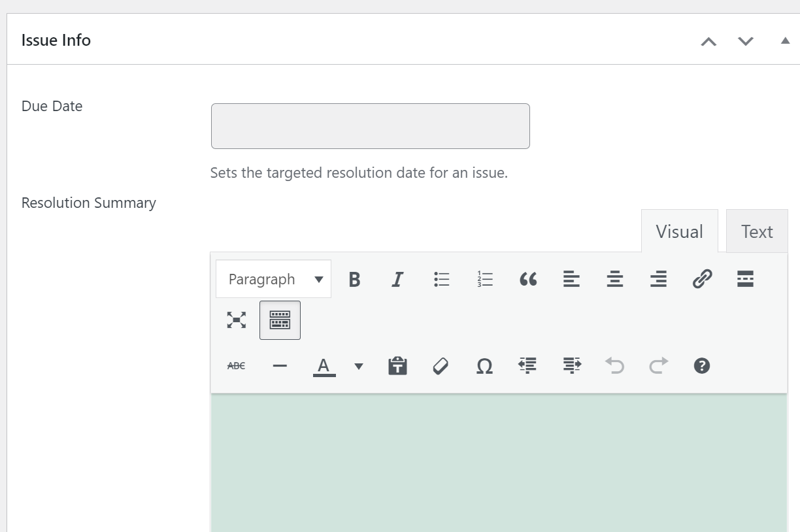Toggle center text alignment
The height and width of the screenshot is (532, 800).
tap(614, 280)
